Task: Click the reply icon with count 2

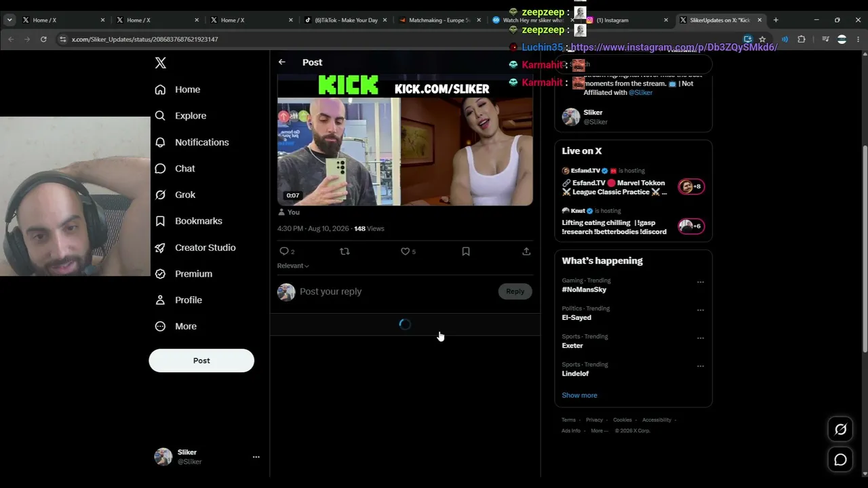Action: click(x=287, y=251)
